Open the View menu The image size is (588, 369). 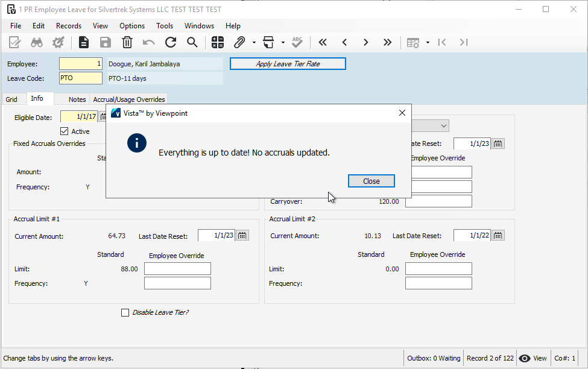(x=100, y=26)
